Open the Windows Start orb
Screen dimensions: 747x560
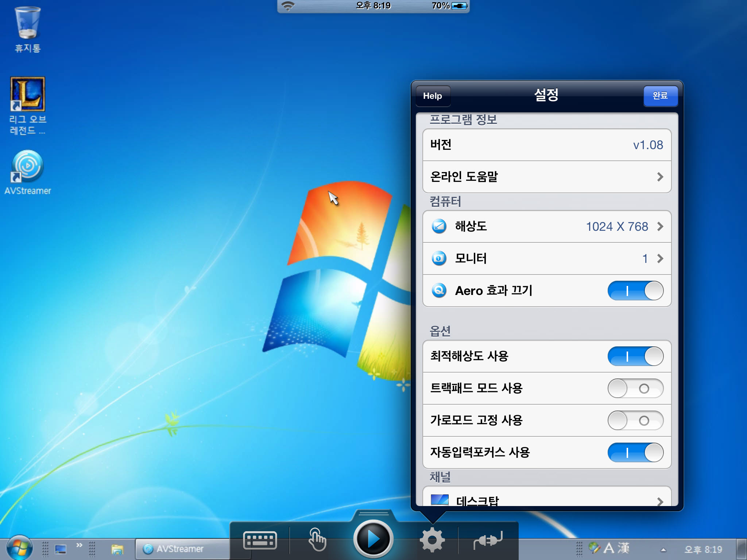19,548
